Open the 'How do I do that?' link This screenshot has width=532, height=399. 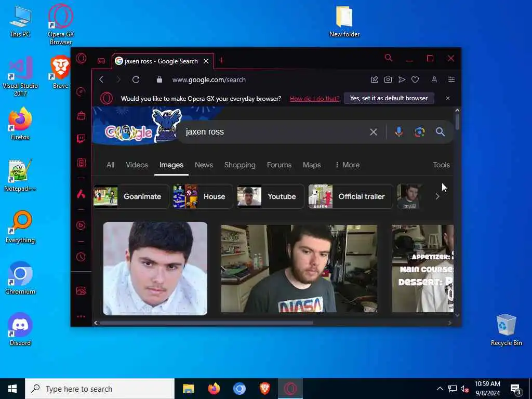(314, 99)
